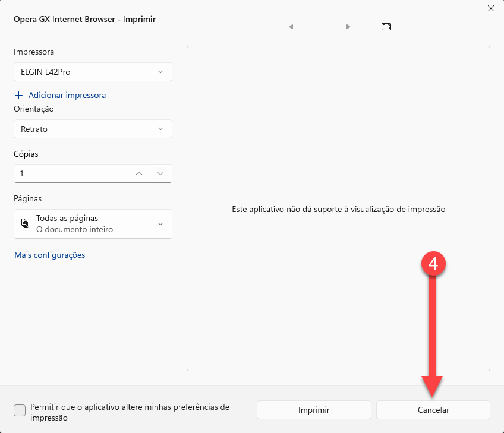The image size is (504, 433).
Task: Increase copies with the up arrow
Action: [139, 173]
